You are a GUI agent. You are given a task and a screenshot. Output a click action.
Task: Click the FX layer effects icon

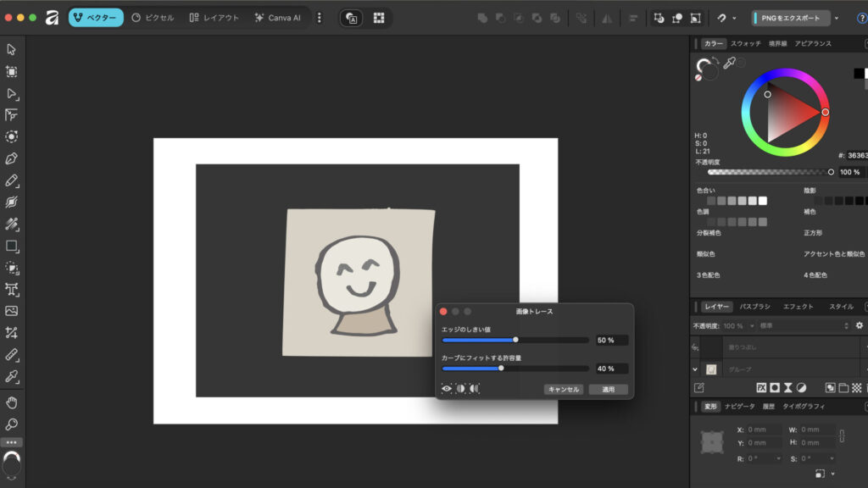point(761,387)
